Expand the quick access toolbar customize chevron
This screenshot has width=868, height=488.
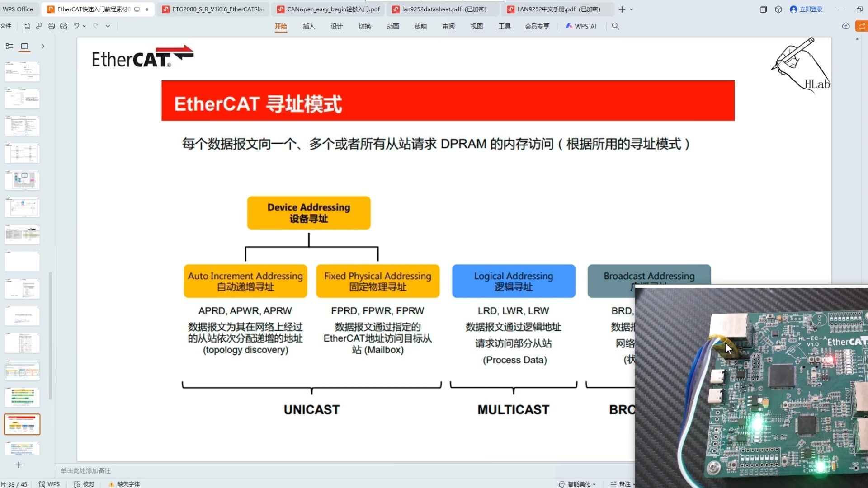(108, 26)
